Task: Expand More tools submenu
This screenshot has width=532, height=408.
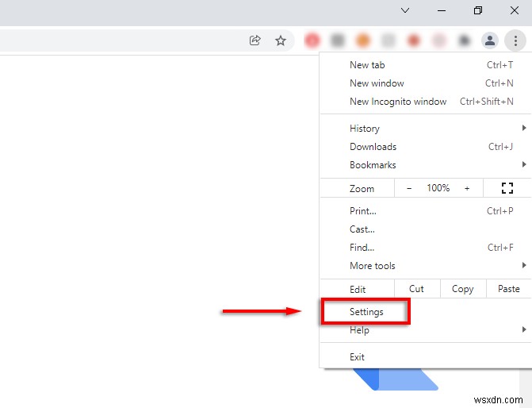Action: click(426, 266)
